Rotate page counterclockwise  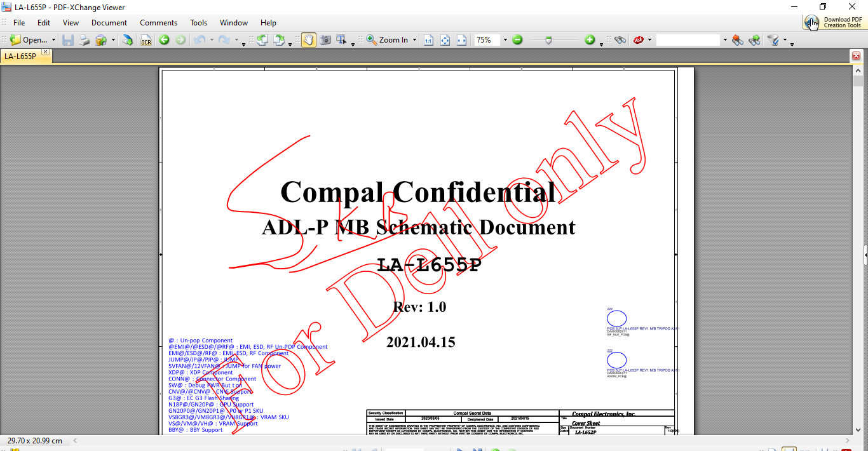(262, 40)
